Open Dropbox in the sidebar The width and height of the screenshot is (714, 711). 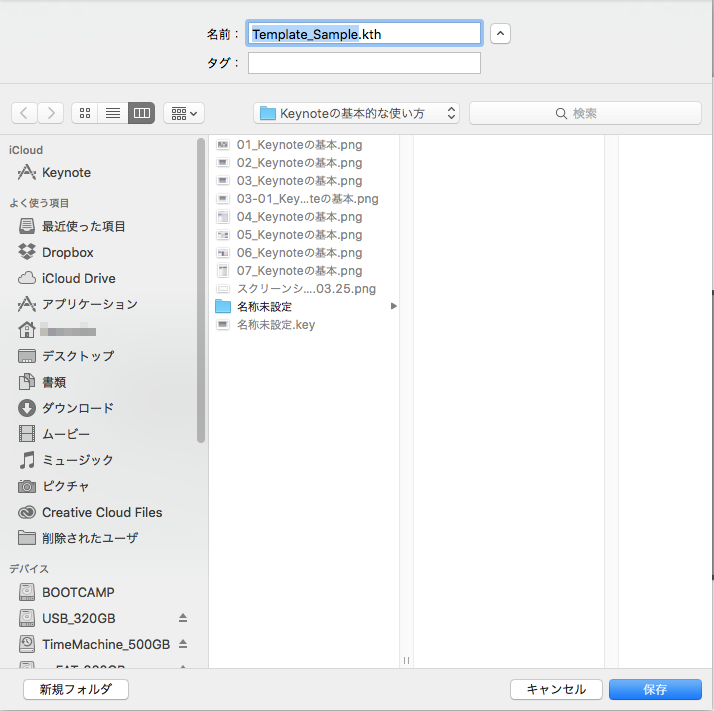click(67, 252)
